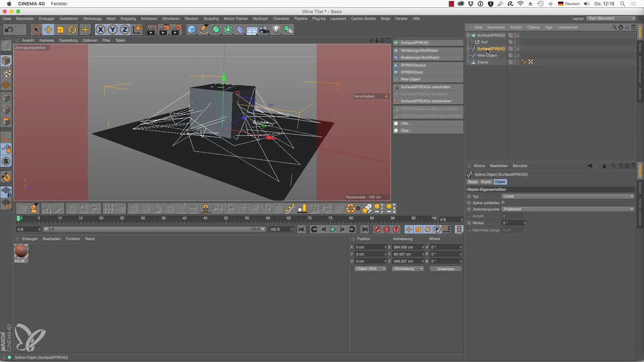Click checkerboard texture tag on Ebene
The width and height of the screenshot is (644, 362).
tap(531, 62)
